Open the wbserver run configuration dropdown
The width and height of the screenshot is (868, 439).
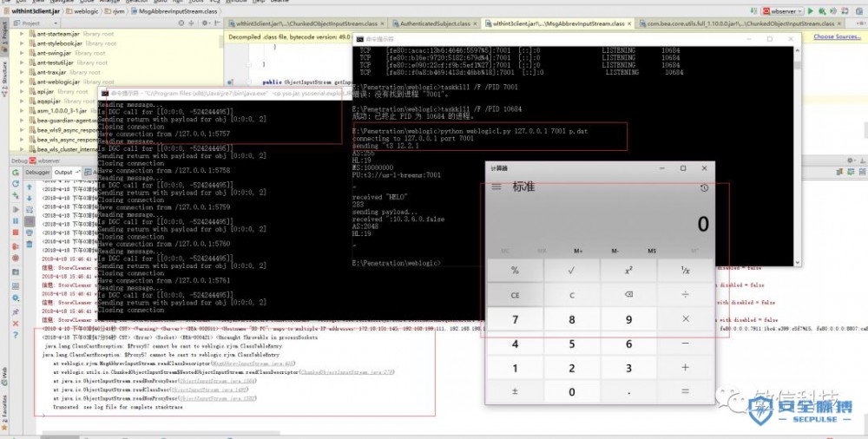click(x=783, y=11)
